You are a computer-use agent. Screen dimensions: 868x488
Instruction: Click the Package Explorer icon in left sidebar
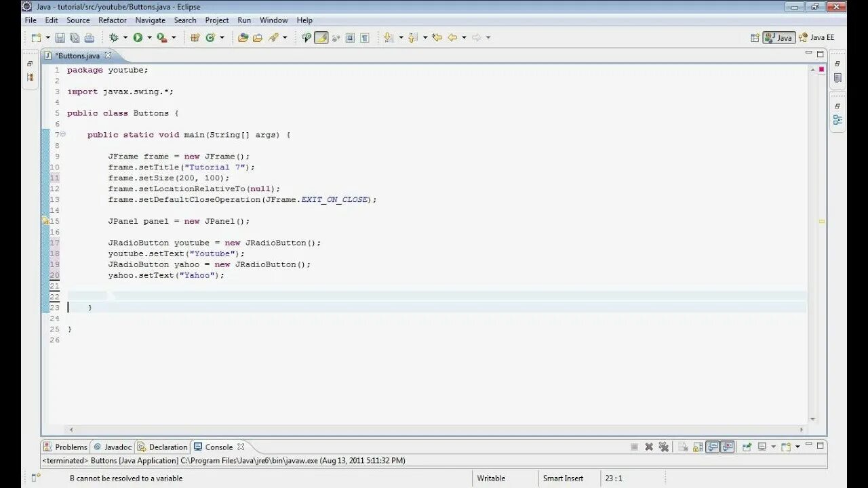pyautogui.click(x=30, y=77)
